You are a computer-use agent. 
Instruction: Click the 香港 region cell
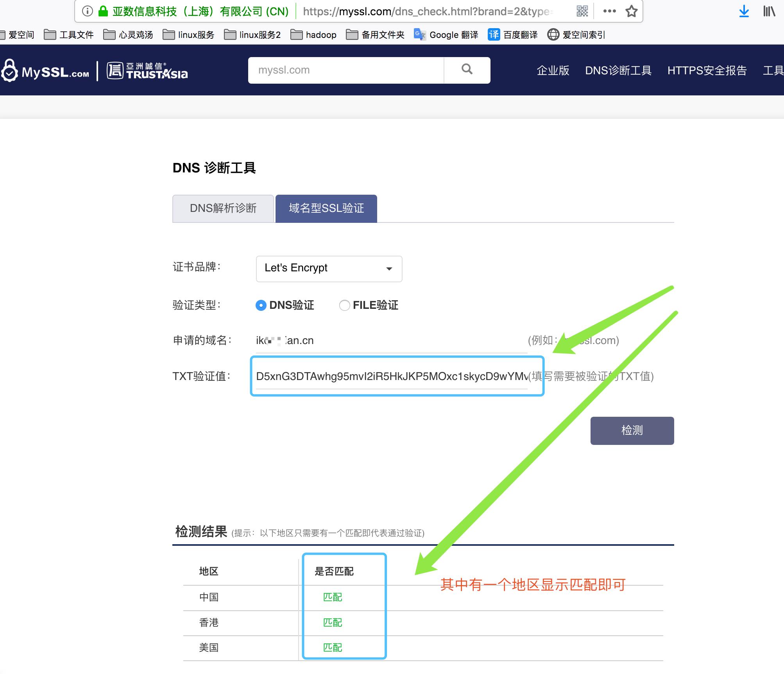(x=209, y=622)
